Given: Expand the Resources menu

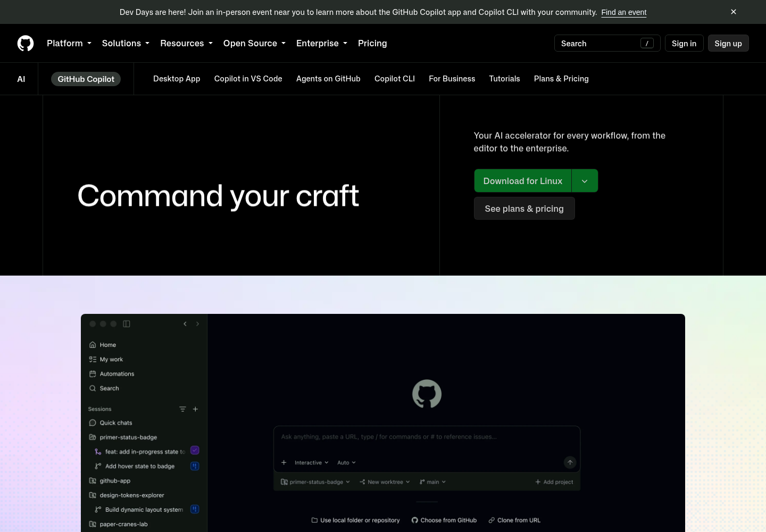Looking at the screenshot, I should [186, 43].
